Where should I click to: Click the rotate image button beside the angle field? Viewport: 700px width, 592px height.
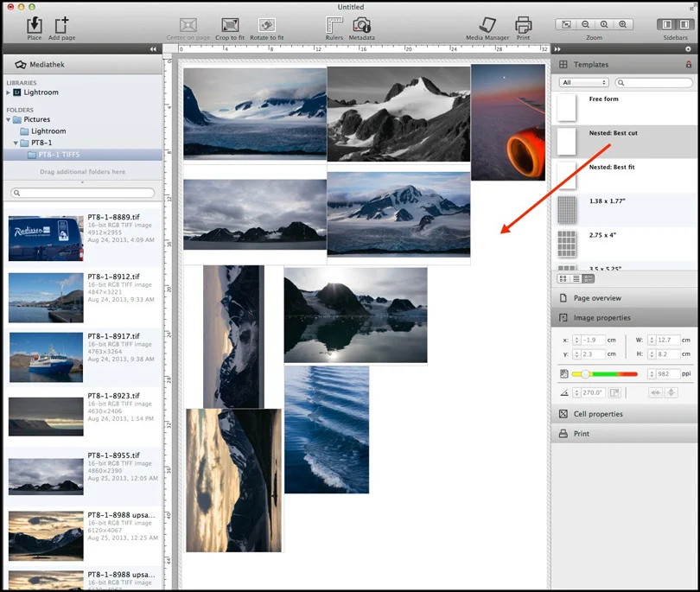click(x=614, y=392)
